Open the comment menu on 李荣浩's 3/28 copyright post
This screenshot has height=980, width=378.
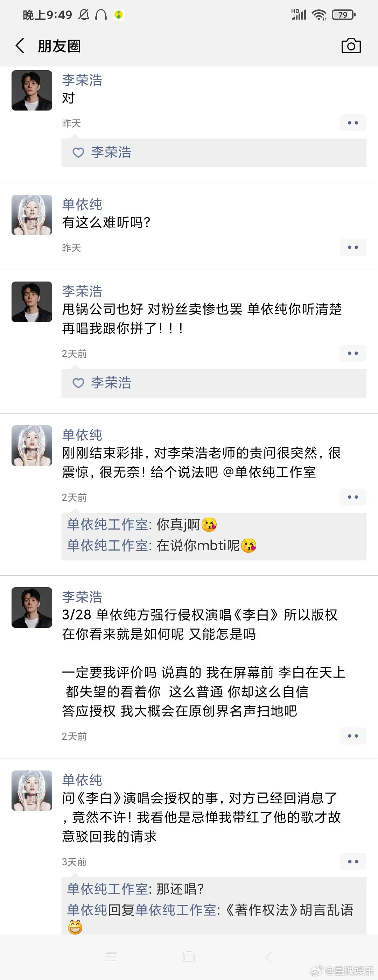click(352, 736)
